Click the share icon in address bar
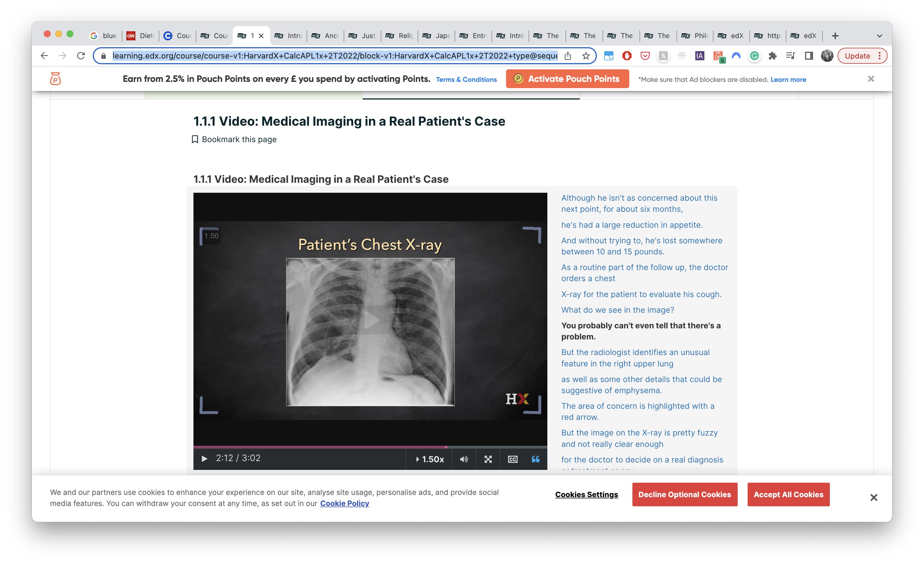 point(568,56)
